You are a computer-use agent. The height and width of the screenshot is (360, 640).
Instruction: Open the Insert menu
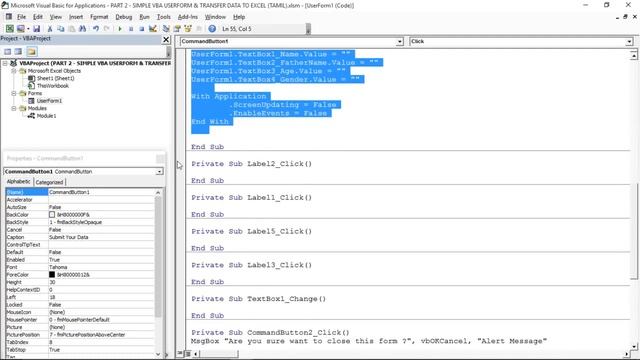tap(76, 17)
